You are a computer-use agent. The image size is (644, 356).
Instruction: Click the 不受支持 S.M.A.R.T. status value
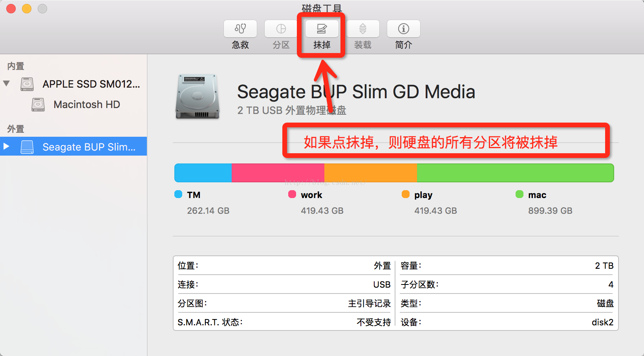click(373, 322)
